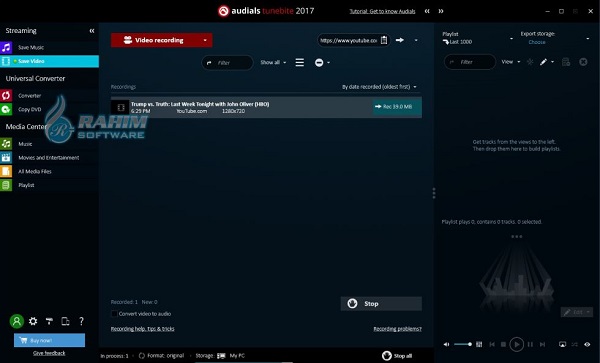The height and width of the screenshot is (363, 600).
Task: Click into the YouTube URL field
Action: pos(348,40)
